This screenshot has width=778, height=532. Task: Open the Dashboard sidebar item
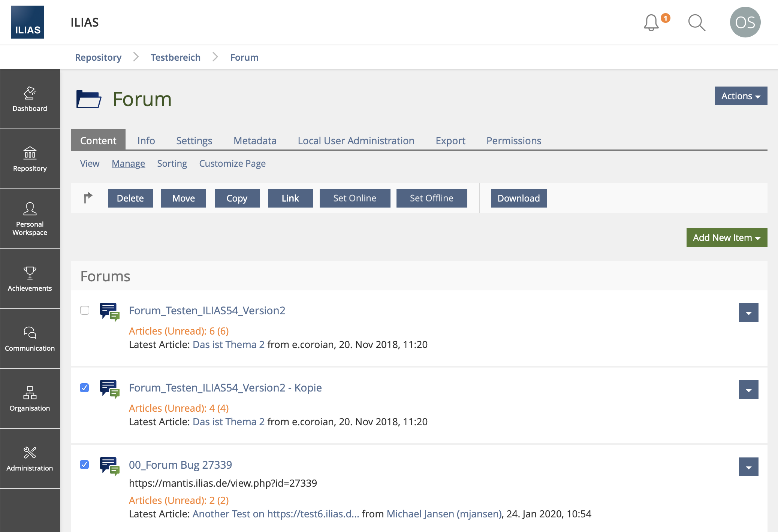(x=30, y=99)
